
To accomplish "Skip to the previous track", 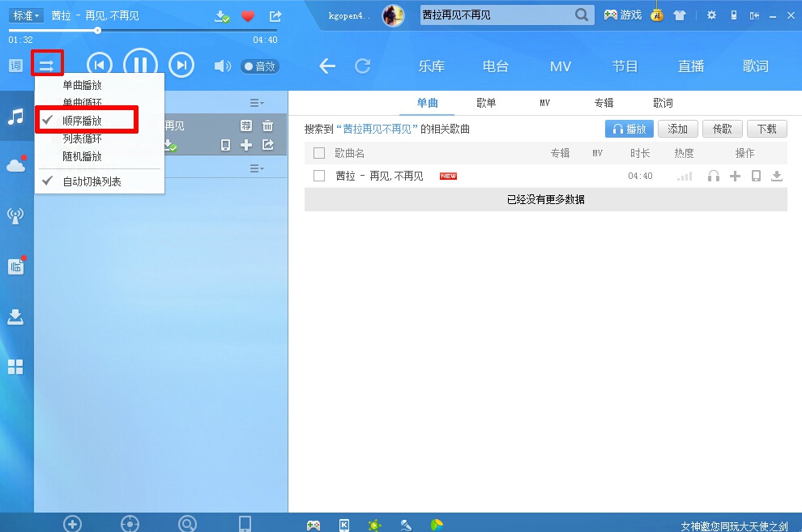I will (100, 65).
